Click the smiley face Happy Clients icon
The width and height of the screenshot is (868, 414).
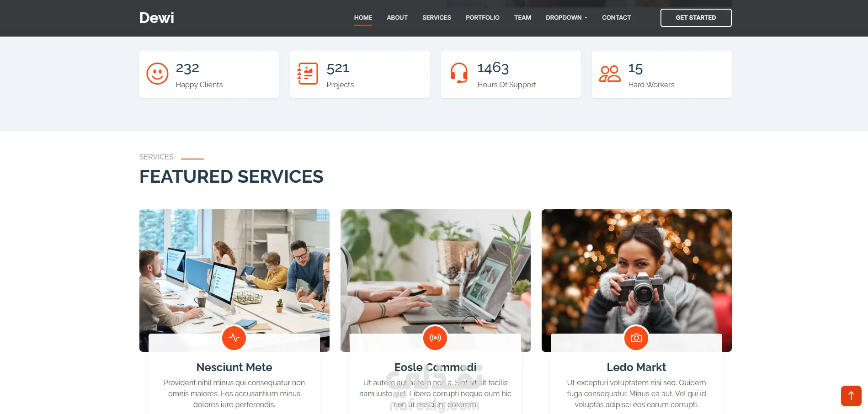pos(157,74)
